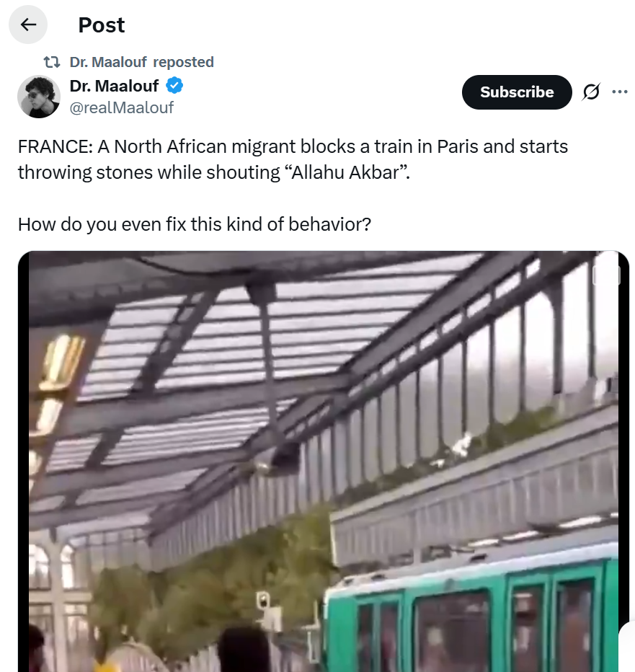Click Dr. Maalouf name in the repost line
This screenshot has height=672, width=635.
click(108, 62)
